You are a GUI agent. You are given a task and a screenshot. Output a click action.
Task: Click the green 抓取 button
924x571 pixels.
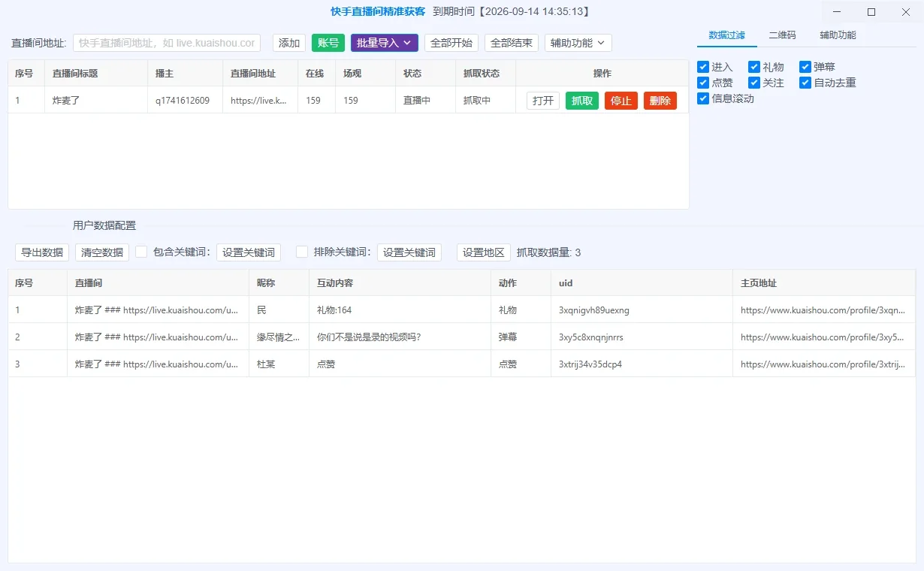[582, 101]
